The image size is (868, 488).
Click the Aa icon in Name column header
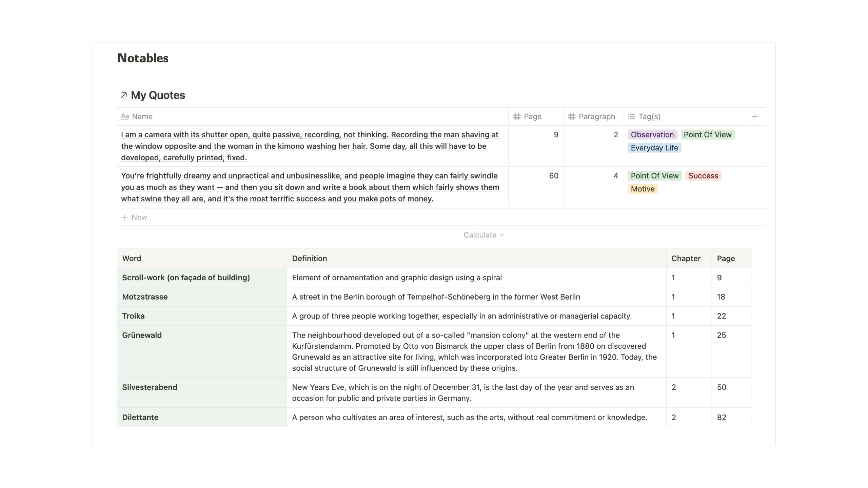125,117
